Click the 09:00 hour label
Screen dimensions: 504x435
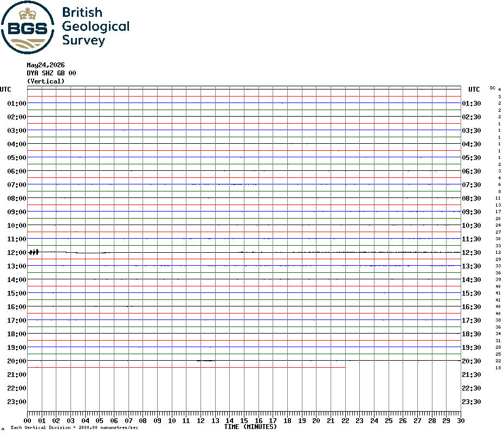tap(17, 212)
